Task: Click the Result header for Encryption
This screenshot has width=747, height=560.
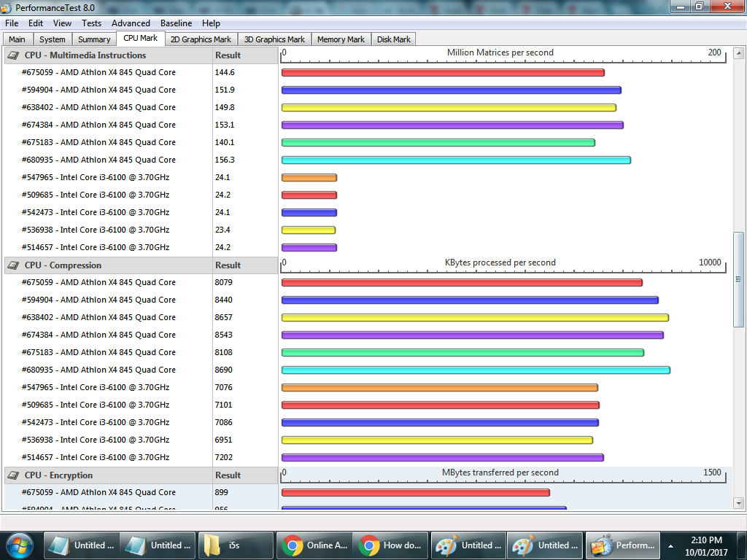Action: click(x=245, y=475)
